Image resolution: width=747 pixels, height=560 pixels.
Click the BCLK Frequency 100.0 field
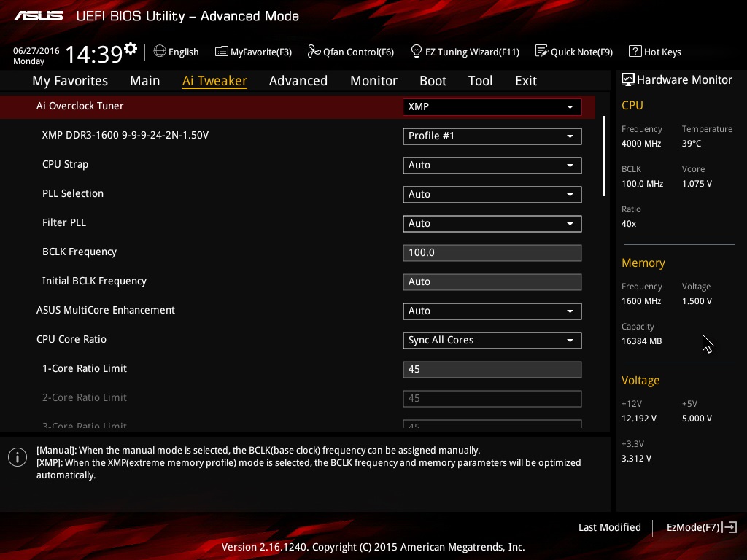point(492,253)
